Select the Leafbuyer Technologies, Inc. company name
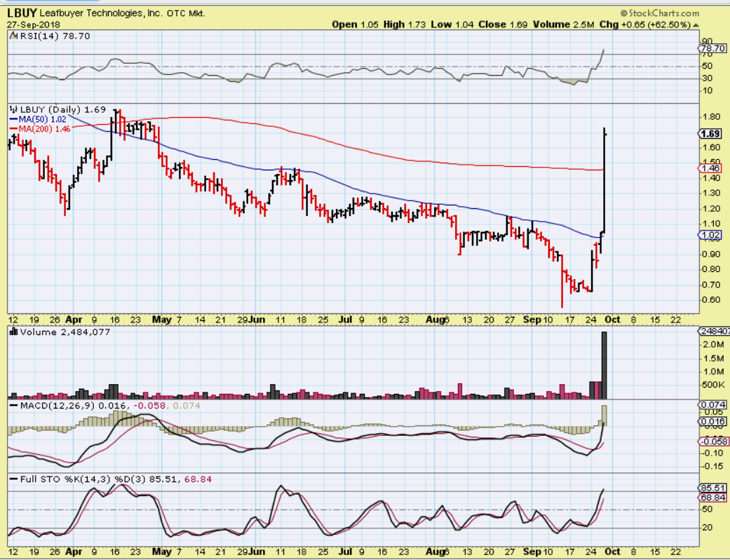Screen dimensions: 730x560 (x=101, y=13)
